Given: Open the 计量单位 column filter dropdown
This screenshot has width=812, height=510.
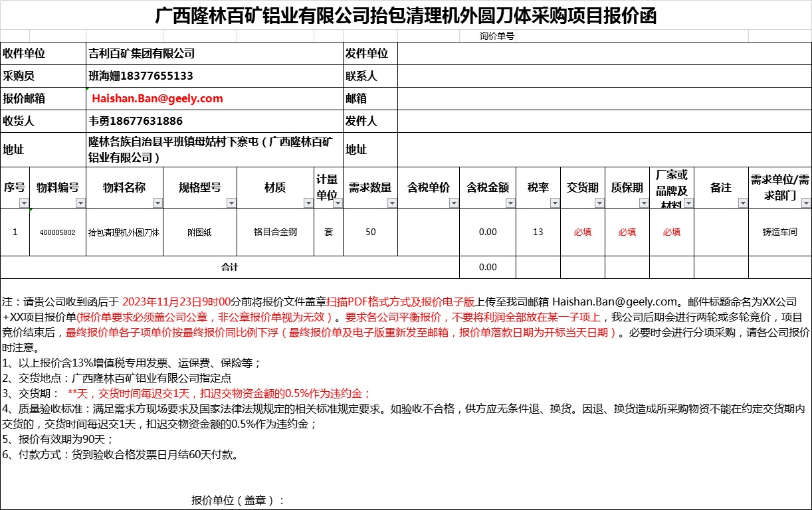Looking at the screenshot, I should 338,203.
